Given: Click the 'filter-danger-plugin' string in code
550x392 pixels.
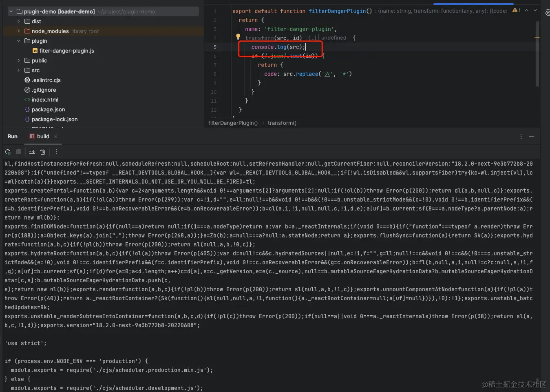Looking at the screenshot, I should click(x=299, y=29).
